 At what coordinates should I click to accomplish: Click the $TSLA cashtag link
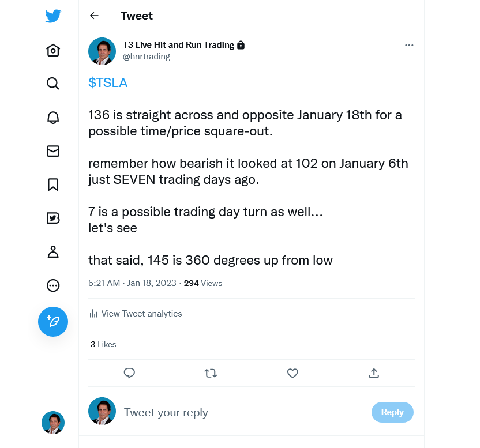click(108, 83)
